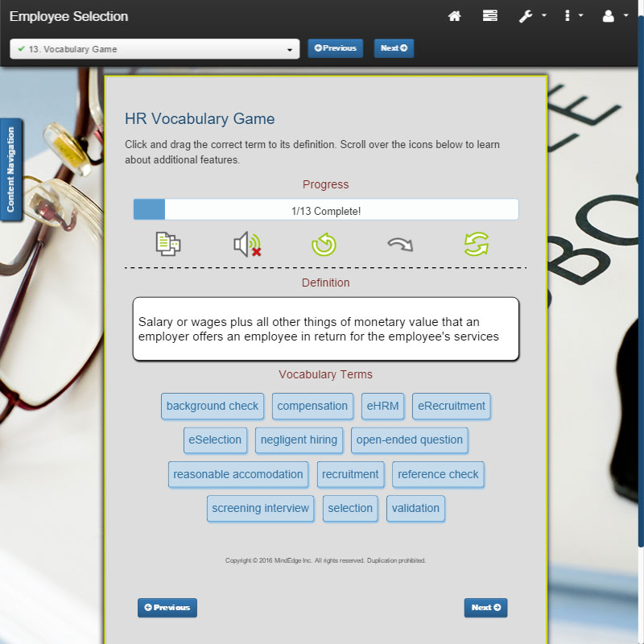
Task: Click the top Next button
Action: coord(394,48)
